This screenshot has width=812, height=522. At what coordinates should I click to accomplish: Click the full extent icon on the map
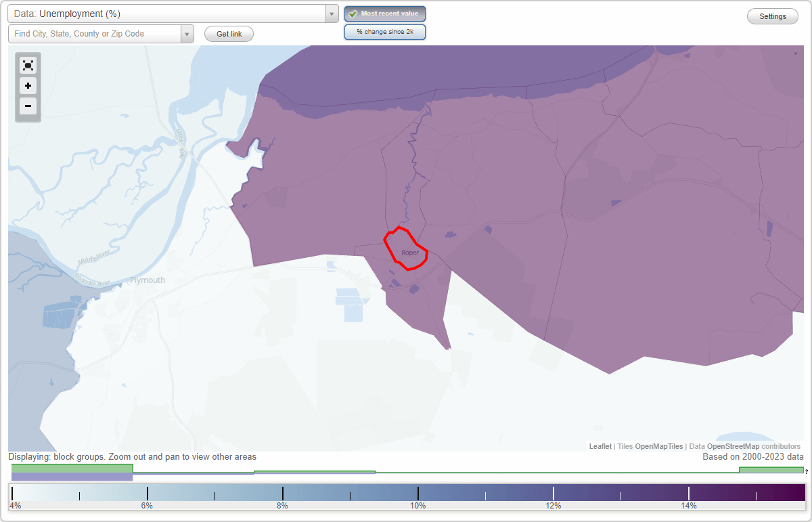[28, 65]
